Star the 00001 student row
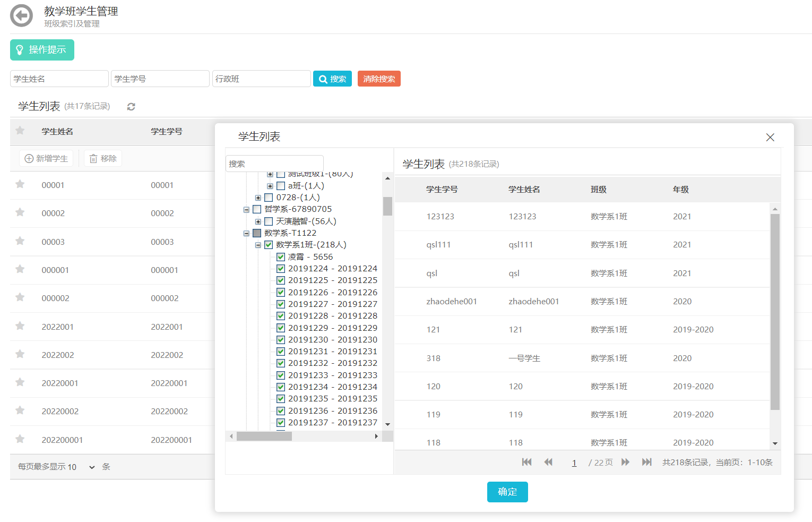Image resolution: width=812 pixels, height=522 pixels. coord(20,184)
